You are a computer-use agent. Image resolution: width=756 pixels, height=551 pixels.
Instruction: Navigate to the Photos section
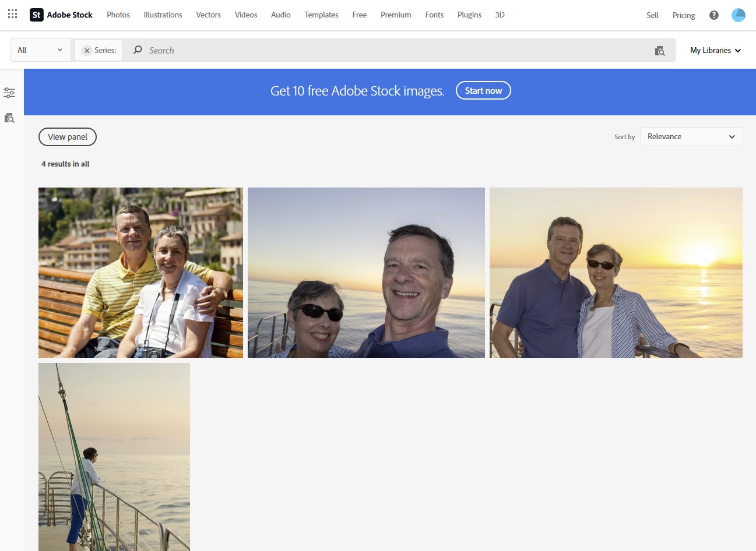click(118, 15)
